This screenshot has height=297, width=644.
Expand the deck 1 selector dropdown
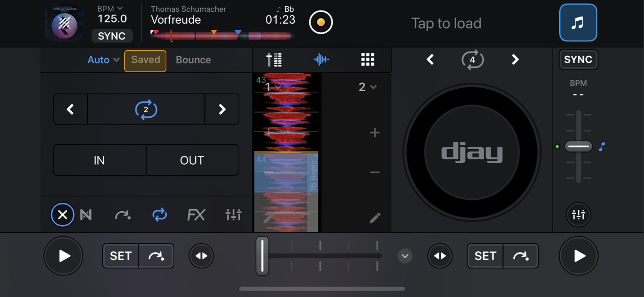(x=273, y=87)
